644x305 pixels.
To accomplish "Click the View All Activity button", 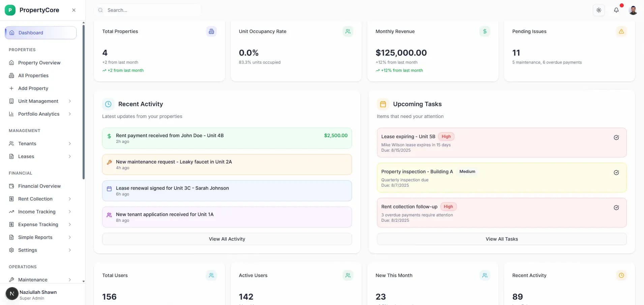I will 227,239.
